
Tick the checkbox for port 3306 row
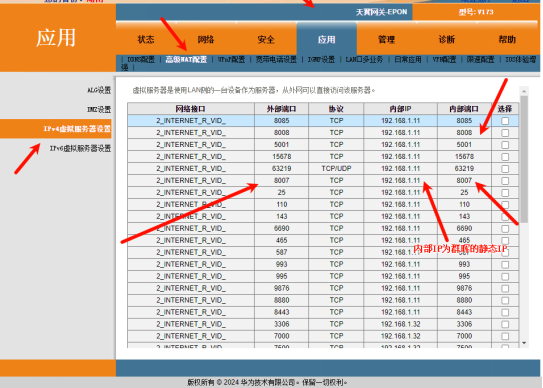pos(505,324)
